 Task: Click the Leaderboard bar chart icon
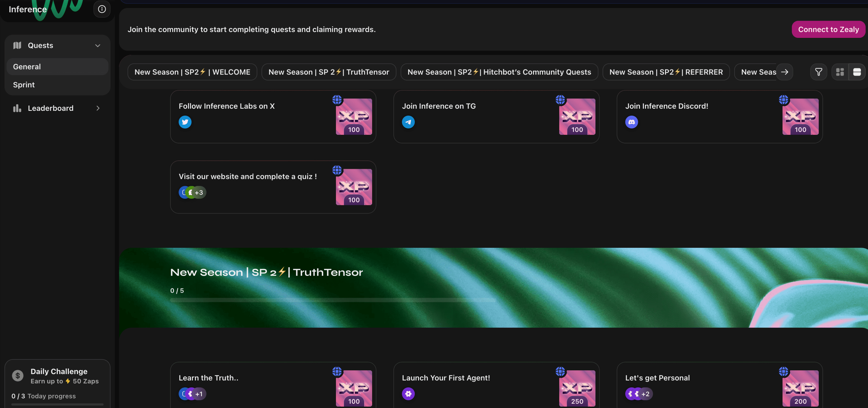point(17,108)
